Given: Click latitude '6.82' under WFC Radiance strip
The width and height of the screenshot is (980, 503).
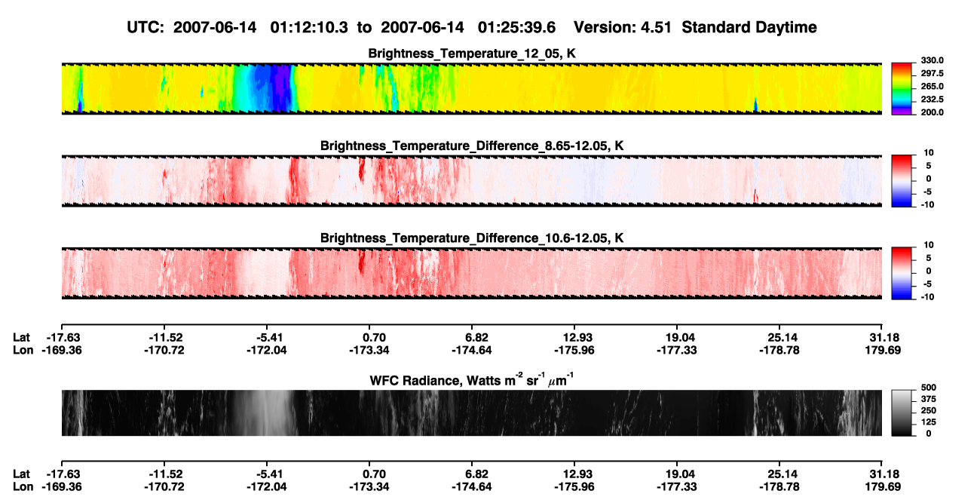Looking at the screenshot, I should pyautogui.click(x=472, y=475).
